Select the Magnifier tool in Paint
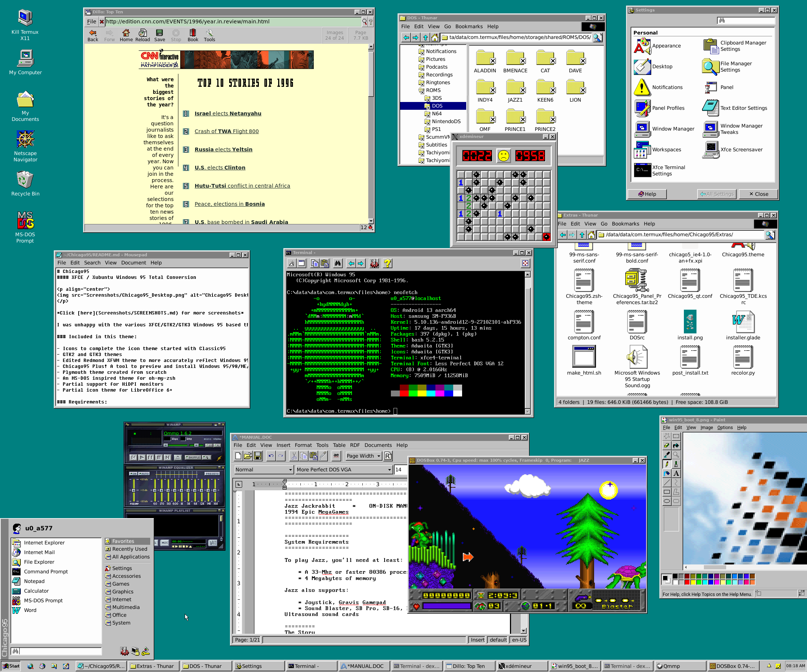This screenshot has width=807, height=672. click(676, 455)
